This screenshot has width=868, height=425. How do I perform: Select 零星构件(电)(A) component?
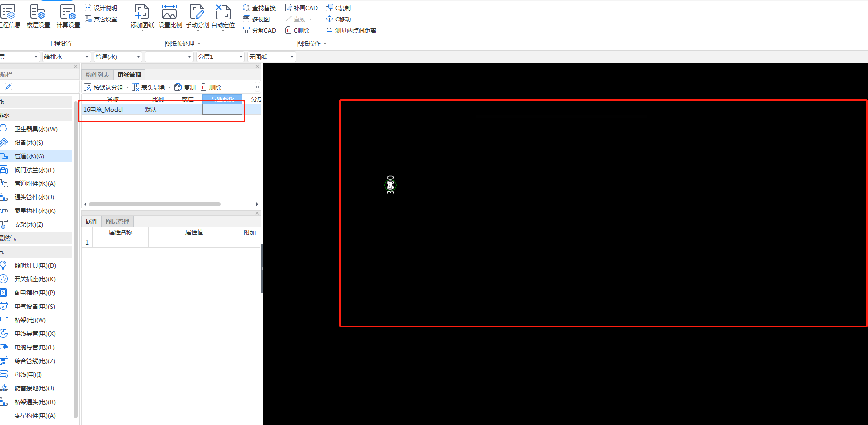(36, 416)
